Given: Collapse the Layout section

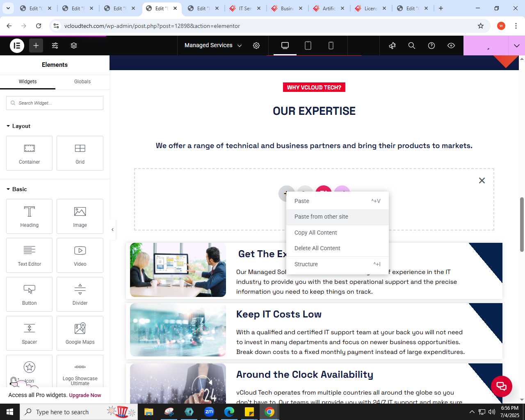Looking at the screenshot, I should click(x=18, y=126).
